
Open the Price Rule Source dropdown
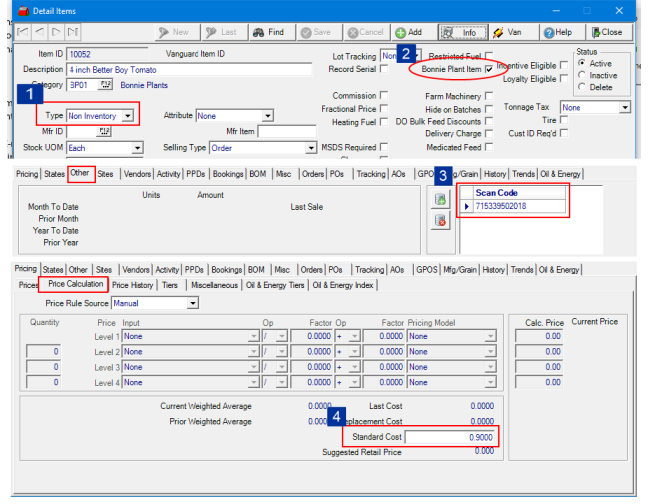192,303
